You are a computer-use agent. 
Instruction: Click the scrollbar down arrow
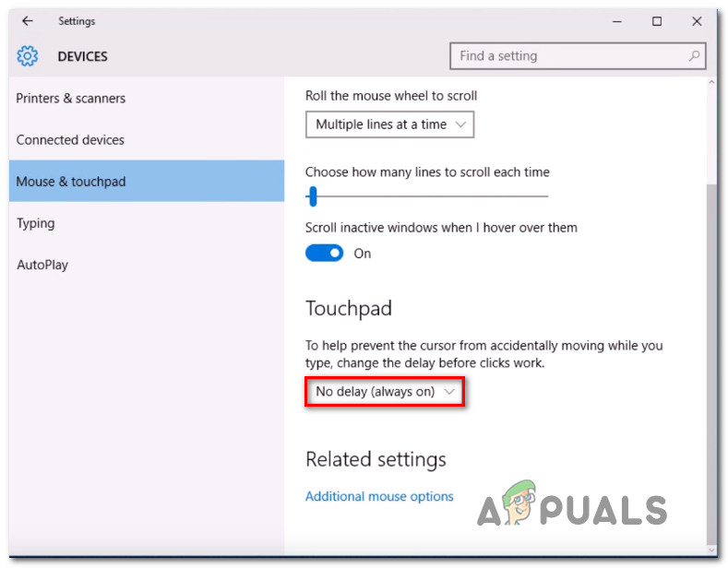tap(711, 550)
